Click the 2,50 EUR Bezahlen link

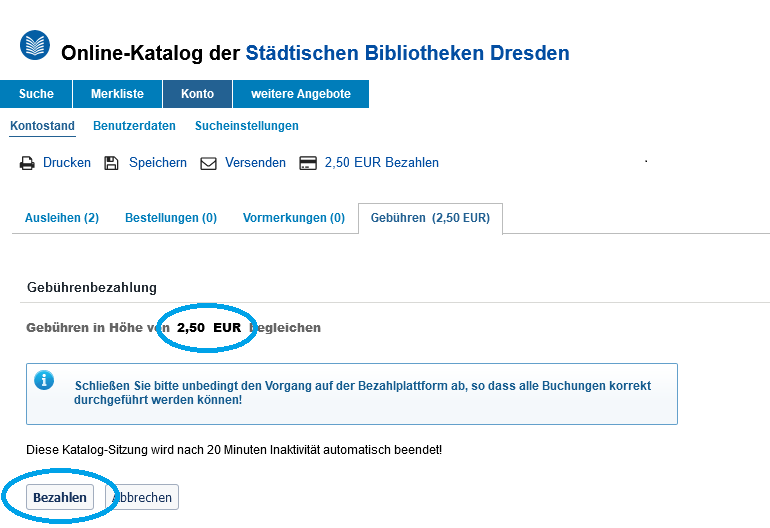point(381,163)
